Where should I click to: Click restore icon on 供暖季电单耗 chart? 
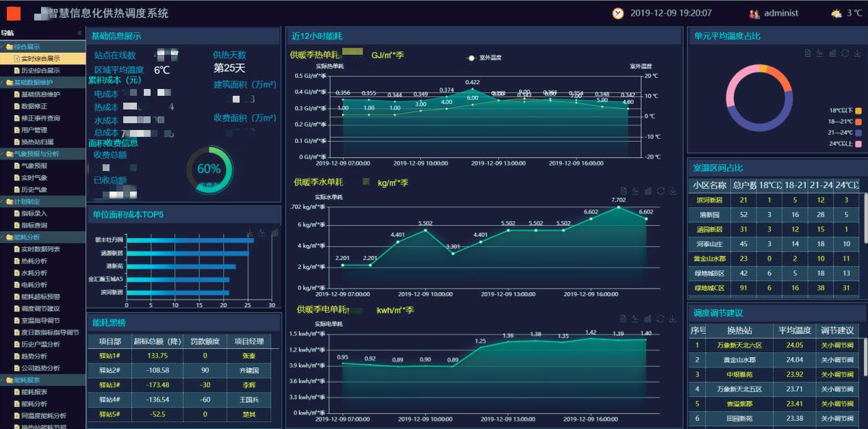pos(660,318)
